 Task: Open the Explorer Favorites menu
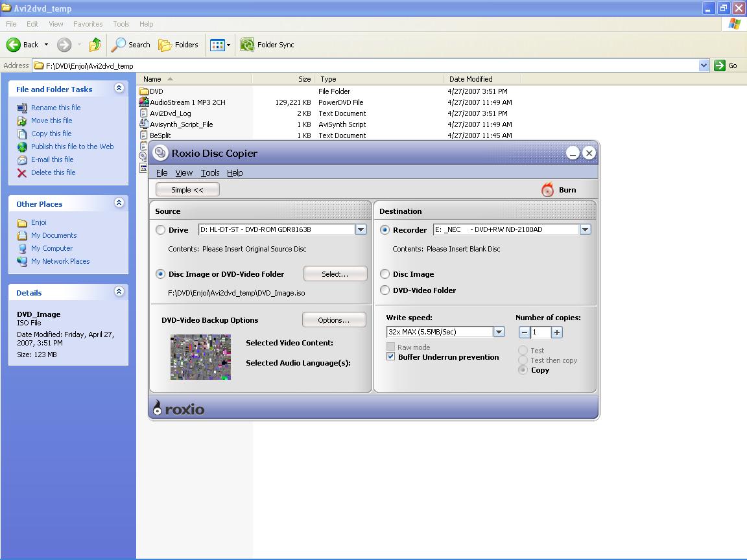(88, 24)
